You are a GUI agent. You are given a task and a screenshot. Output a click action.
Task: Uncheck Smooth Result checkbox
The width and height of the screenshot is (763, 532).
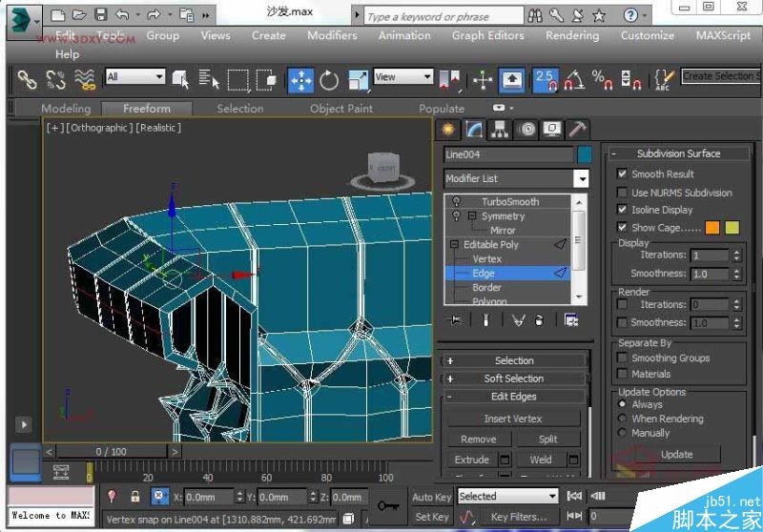622,174
